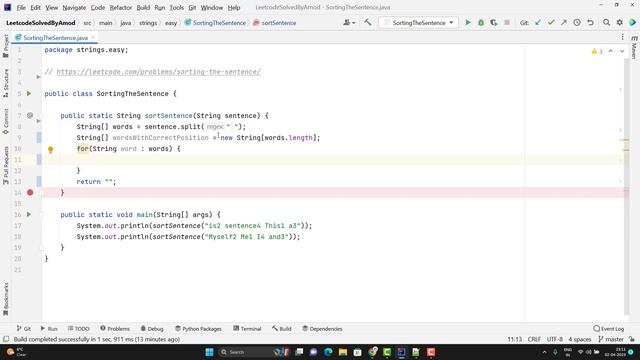This screenshot has height=360, width=640.
Task: Open the Problems tool window
Action: tap(115, 329)
